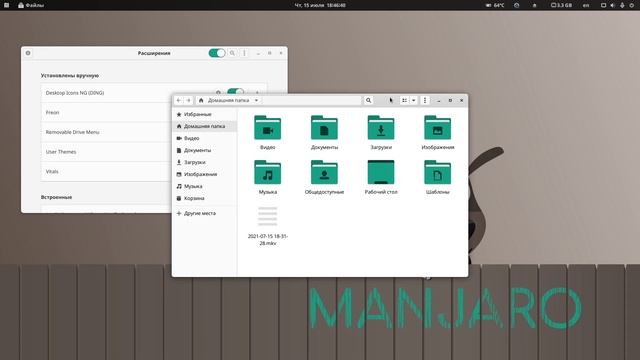Toggle the global extensions switch in Расширения
This screenshot has width=640, height=360.
point(217,53)
